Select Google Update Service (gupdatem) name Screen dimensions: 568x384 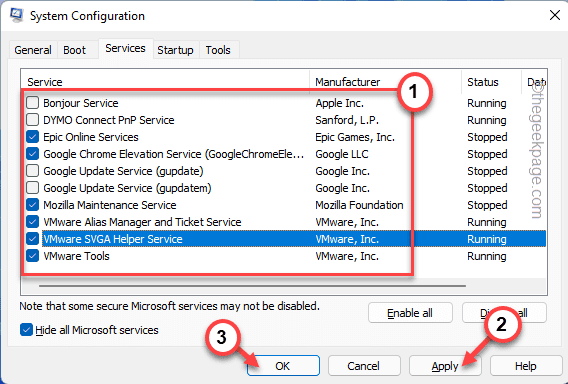(x=127, y=188)
